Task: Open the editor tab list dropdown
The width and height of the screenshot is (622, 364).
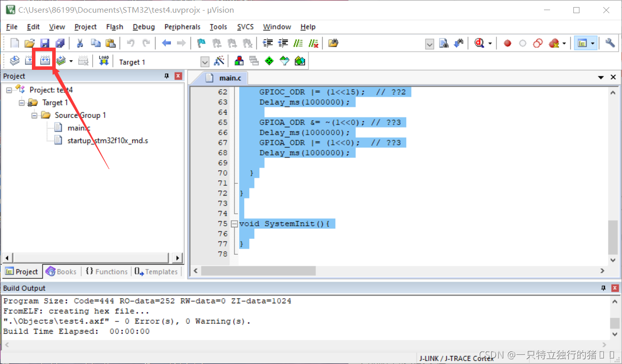Action: pos(601,77)
